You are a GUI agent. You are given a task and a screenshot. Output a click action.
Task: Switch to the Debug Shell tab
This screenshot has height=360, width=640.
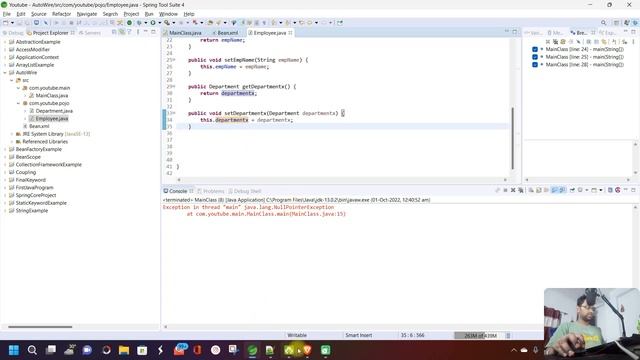(x=245, y=191)
